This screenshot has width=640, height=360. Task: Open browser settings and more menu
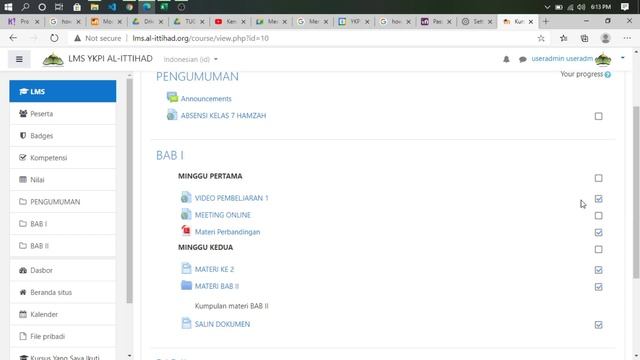(x=627, y=38)
